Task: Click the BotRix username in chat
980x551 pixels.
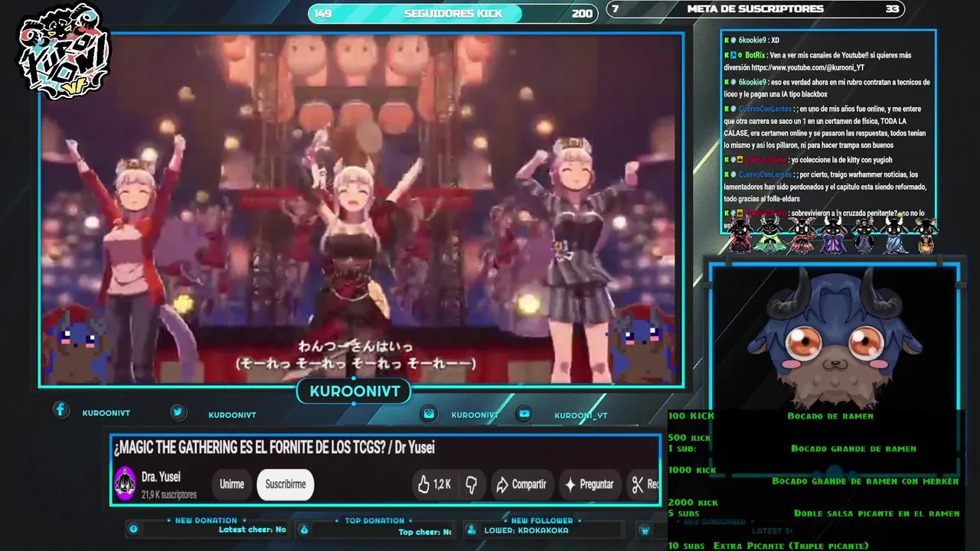Action: point(755,55)
